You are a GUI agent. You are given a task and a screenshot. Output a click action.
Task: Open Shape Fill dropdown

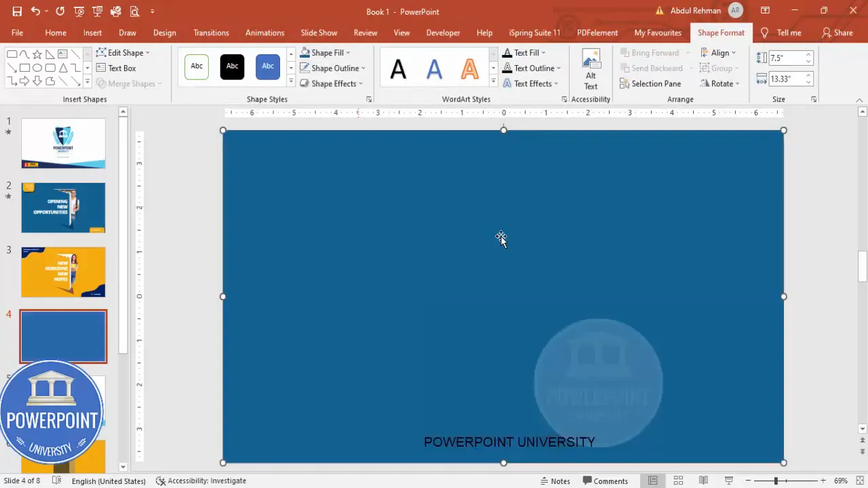[x=325, y=52]
